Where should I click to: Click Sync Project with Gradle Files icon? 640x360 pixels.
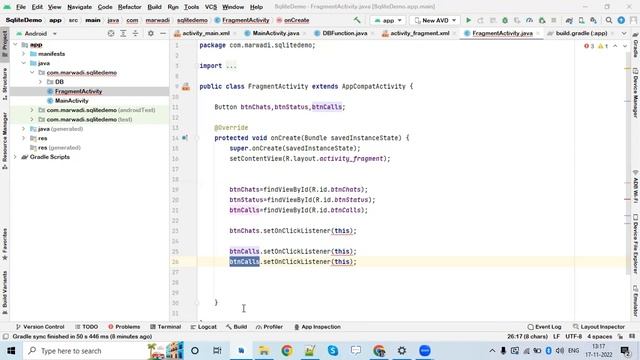(569, 20)
